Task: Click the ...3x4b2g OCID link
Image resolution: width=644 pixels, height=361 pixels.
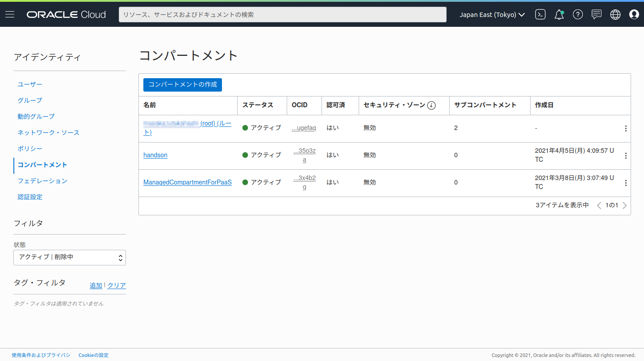Action: pos(305,182)
